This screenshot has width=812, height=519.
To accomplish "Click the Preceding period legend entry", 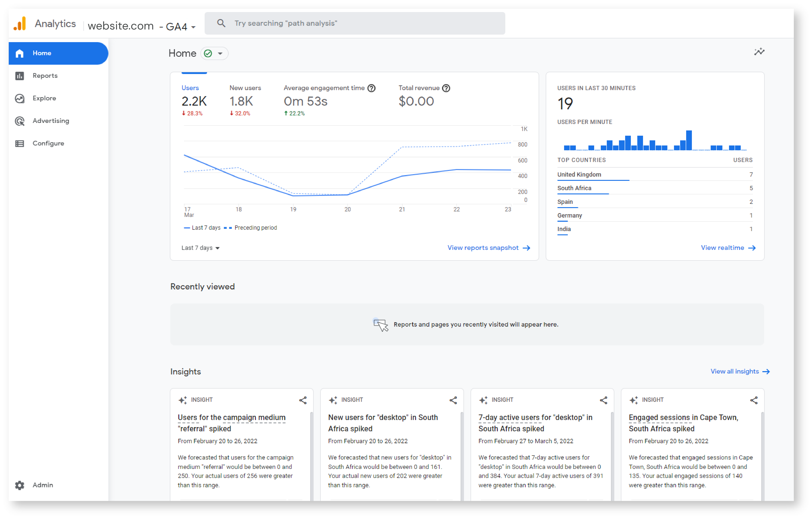I will coord(251,228).
